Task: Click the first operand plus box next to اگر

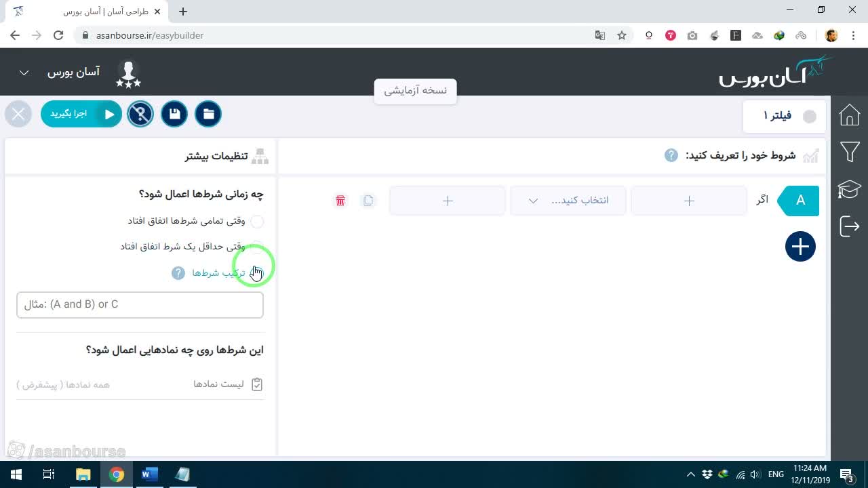Action: click(689, 201)
